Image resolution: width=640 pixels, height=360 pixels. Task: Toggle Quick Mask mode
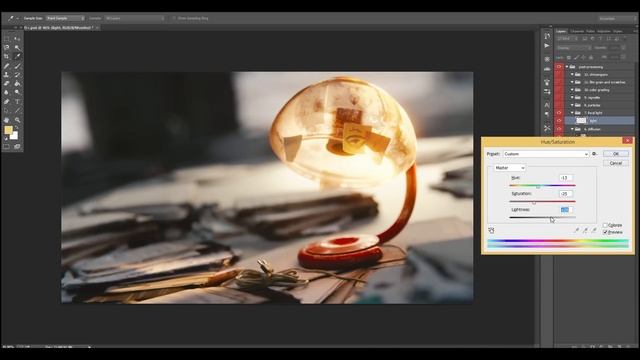[7, 147]
